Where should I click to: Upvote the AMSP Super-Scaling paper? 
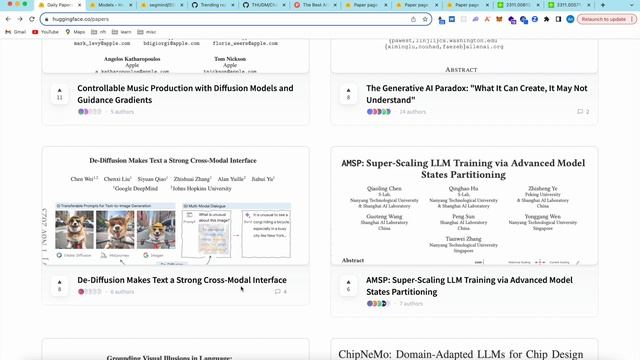[x=349, y=285]
